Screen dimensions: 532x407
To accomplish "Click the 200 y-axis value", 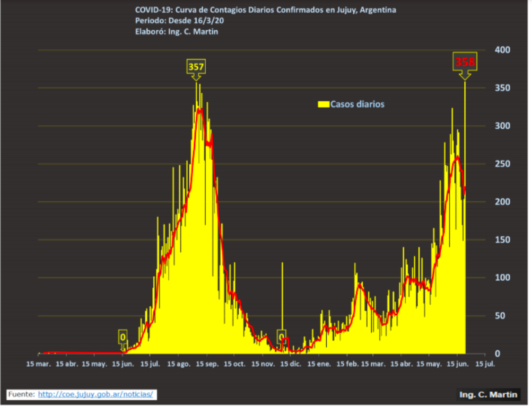I will pos(502,202).
